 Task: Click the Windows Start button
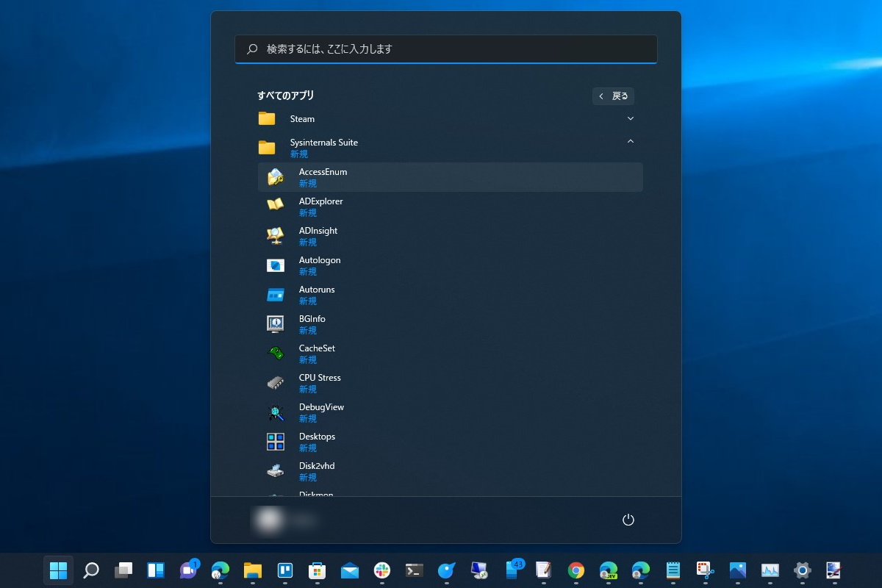pyautogui.click(x=58, y=570)
